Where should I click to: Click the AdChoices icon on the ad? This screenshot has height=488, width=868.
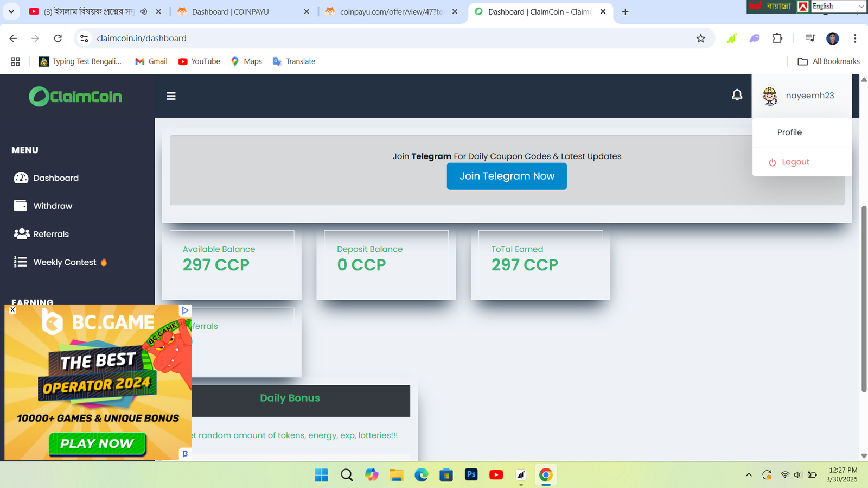click(x=185, y=310)
